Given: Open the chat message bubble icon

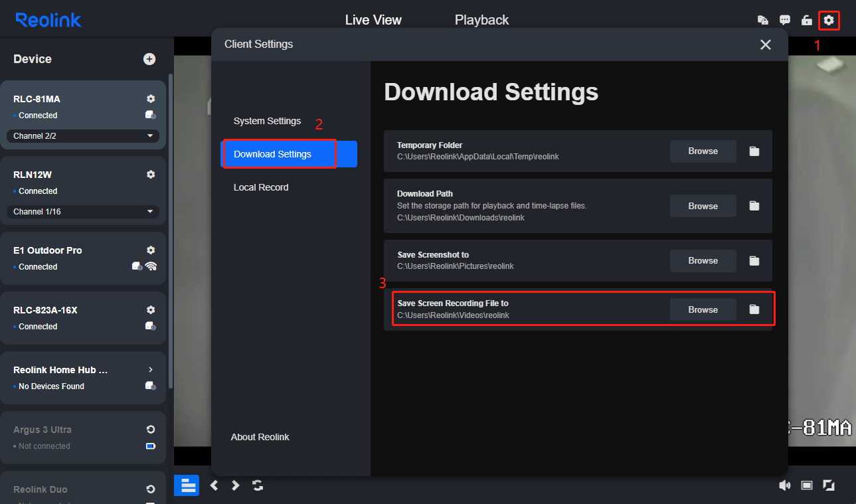Looking at the screenshot, I should click(785, 20).
